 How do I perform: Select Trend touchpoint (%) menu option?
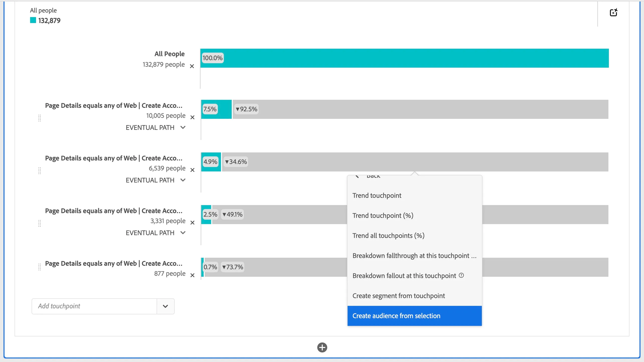click(x=414, y=216)
